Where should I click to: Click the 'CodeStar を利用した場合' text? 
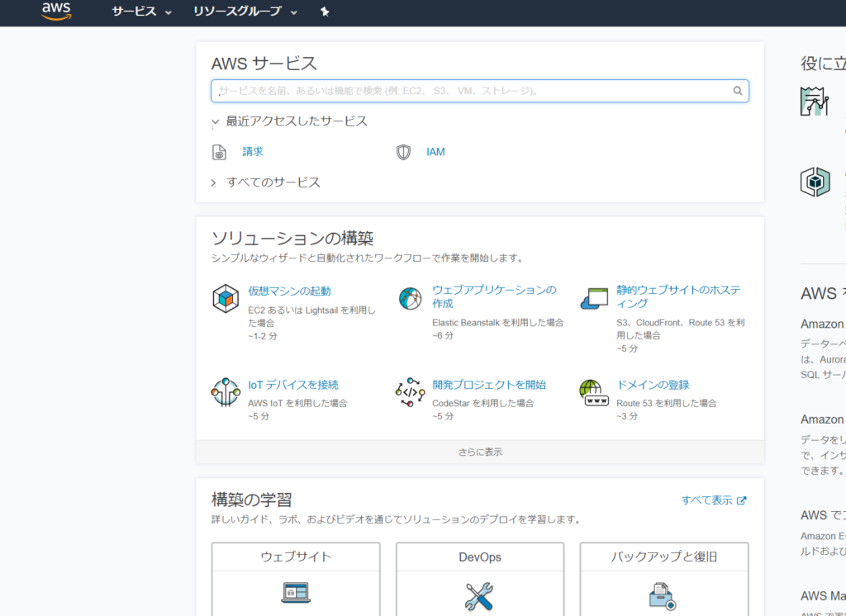[482, 404]
